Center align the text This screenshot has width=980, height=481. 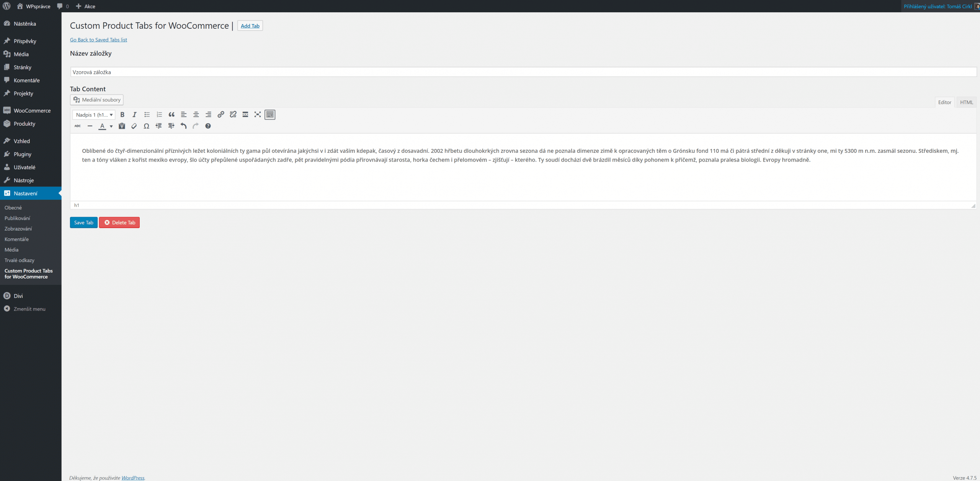pos(196,115)
